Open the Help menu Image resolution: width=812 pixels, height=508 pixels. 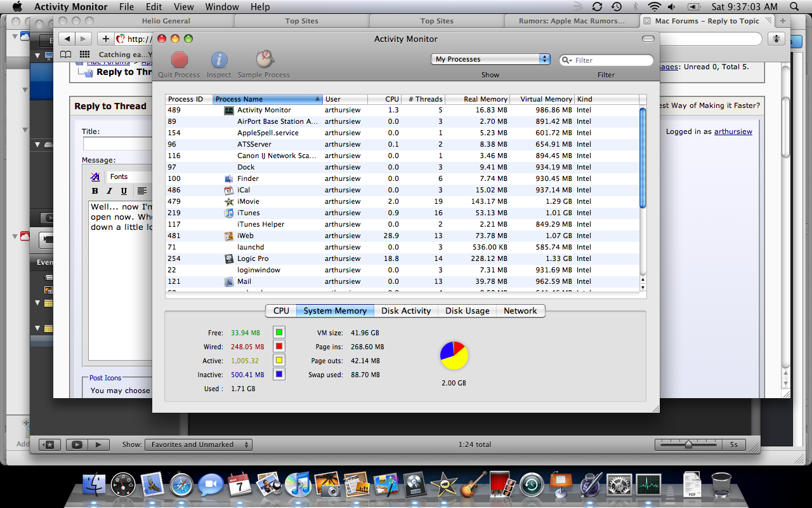(x=260, y=7)
